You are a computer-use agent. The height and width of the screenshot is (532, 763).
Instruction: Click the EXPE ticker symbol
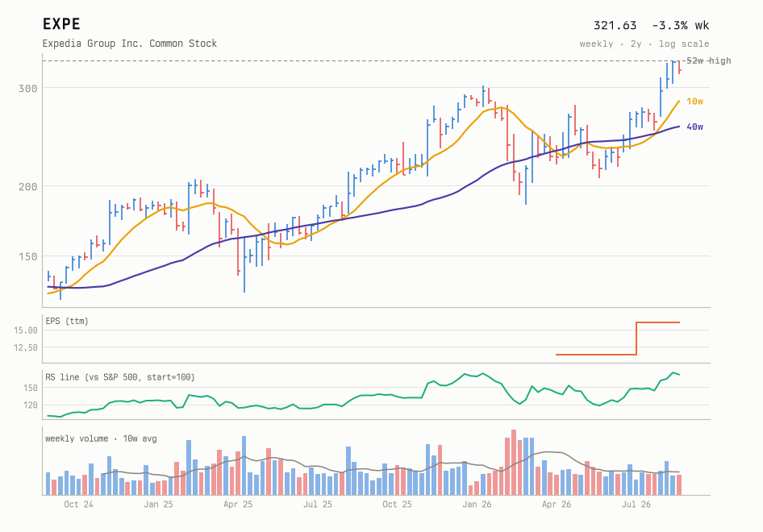[x=61, y=24]
